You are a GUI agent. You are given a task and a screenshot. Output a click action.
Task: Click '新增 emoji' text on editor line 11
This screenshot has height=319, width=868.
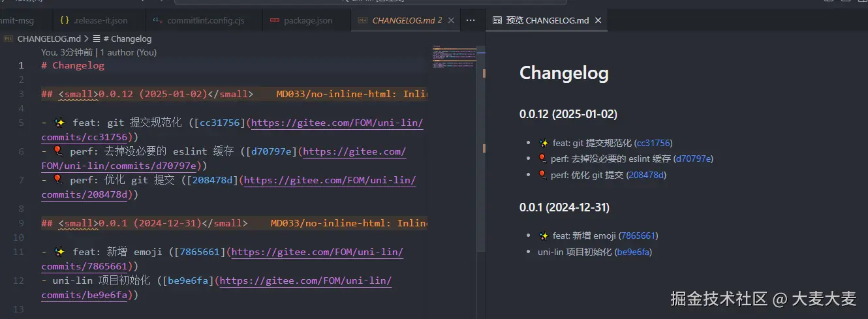[135, 252]
